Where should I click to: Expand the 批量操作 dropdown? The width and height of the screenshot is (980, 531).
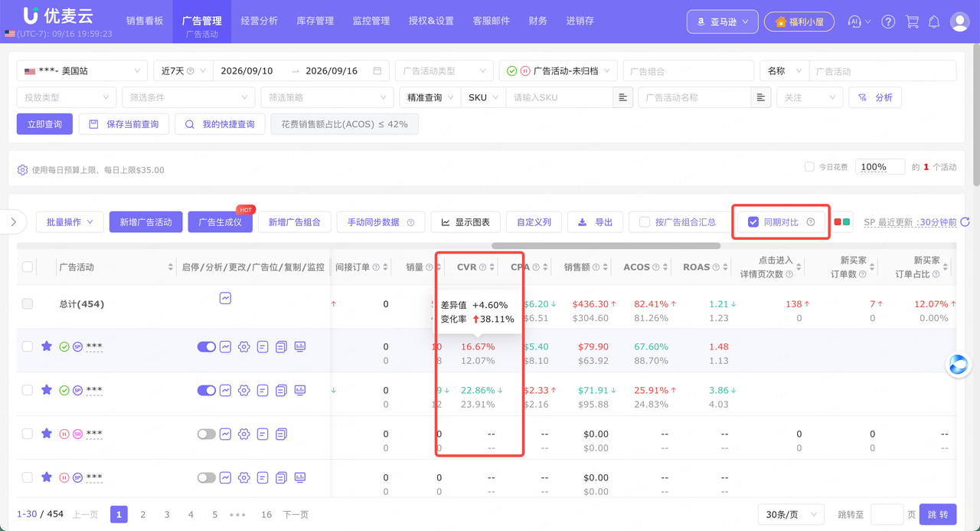70,222
